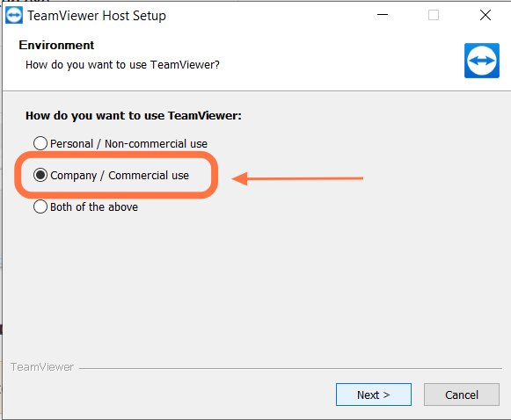Click the bold "How do you want to use TeamViewer:" prompt
The height and width of the screenshot is (420, 511).
pyautogui.click(x=134, y=116)
